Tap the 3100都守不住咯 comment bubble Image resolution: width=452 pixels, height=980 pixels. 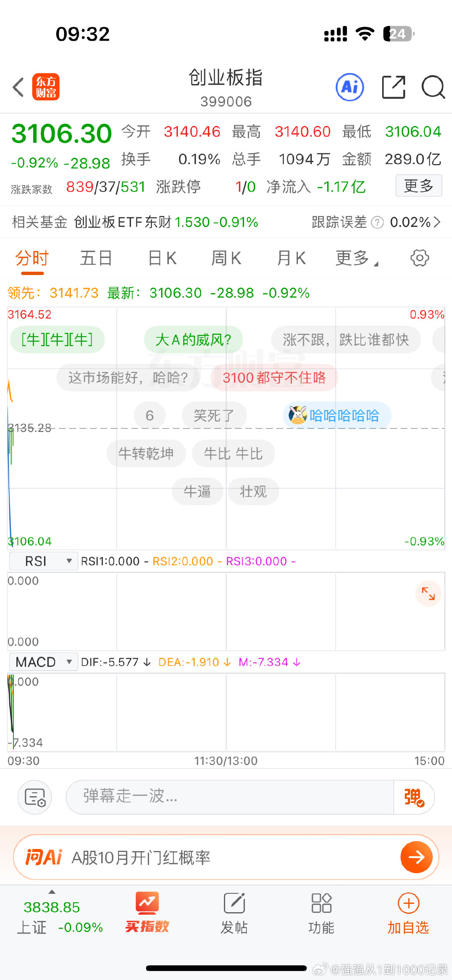point(274,378)
